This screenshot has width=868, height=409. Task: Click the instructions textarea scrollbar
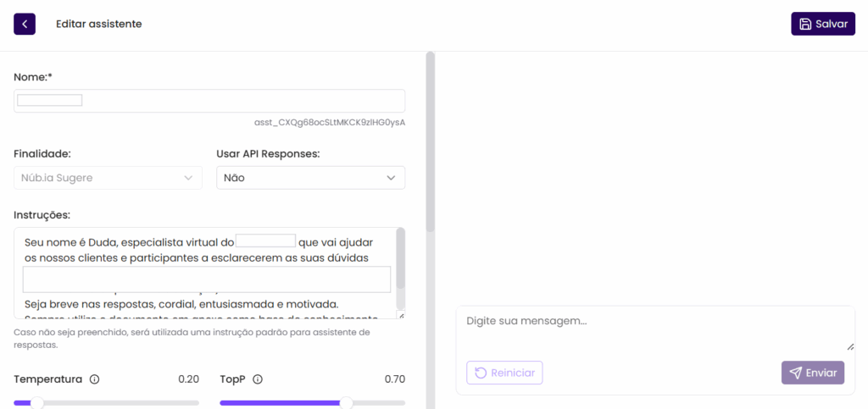(401, 258)
